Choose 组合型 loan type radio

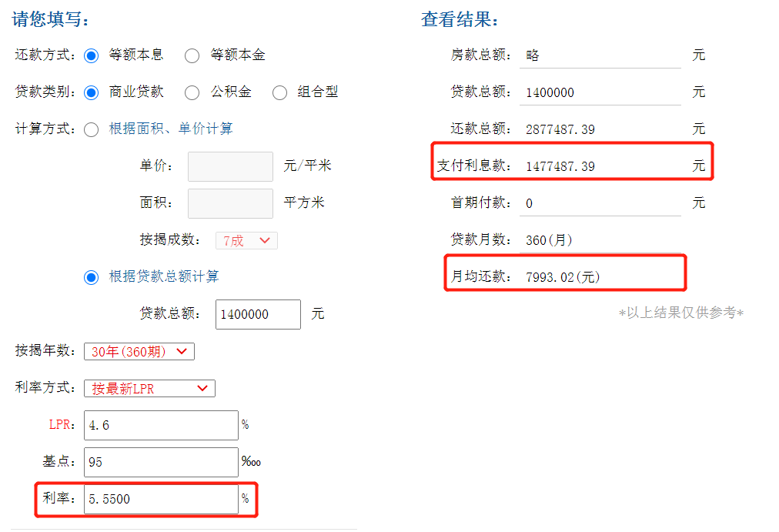coord(279,93)
